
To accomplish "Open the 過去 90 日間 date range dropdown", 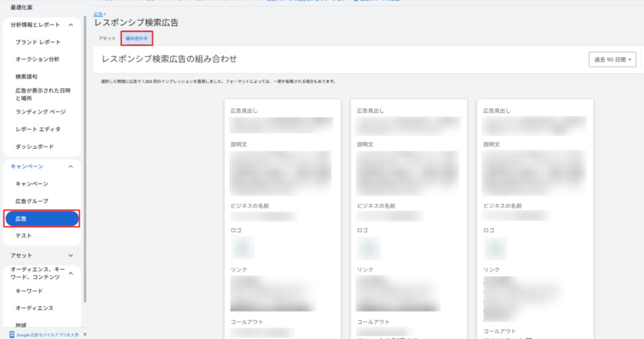I will (614, 59).
